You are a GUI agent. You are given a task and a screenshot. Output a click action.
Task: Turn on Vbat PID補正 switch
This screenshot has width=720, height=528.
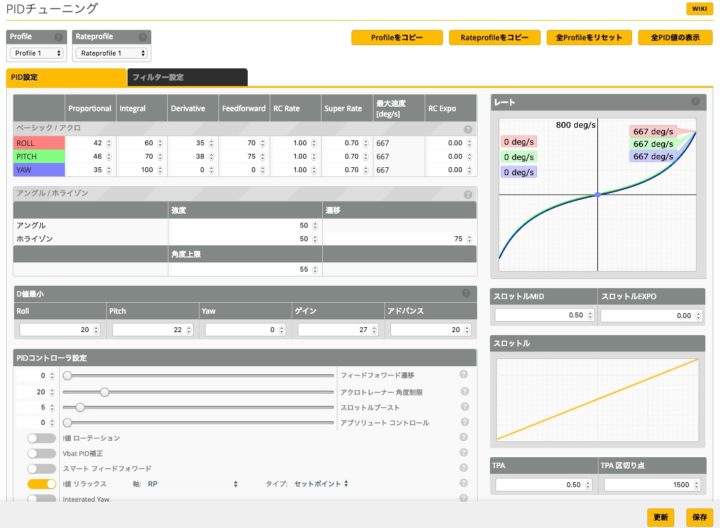click(x=42, y=453)
